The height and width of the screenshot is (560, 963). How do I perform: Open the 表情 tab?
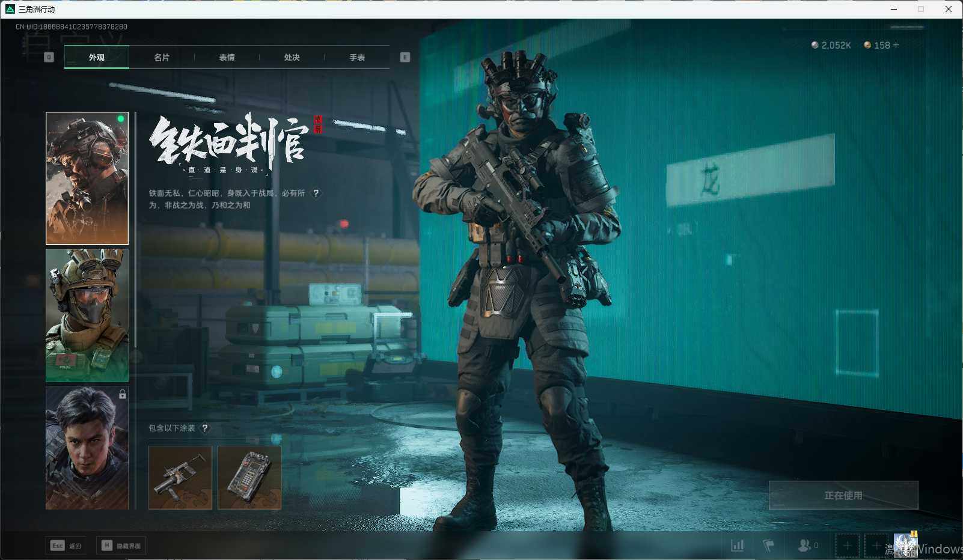click(227, 57)
